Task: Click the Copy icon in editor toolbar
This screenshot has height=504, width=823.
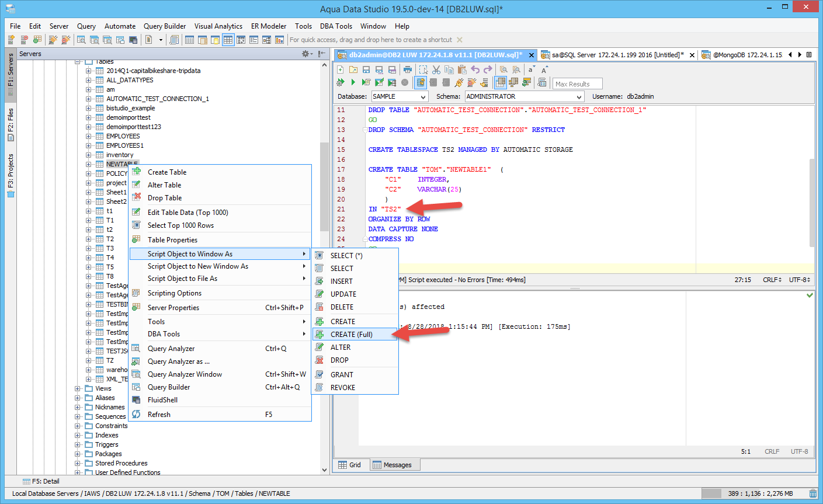Action: coord(449,69)
